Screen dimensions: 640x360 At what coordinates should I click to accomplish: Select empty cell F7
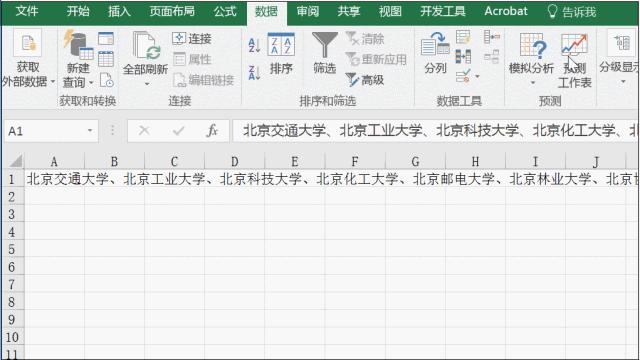coord(355,284)
